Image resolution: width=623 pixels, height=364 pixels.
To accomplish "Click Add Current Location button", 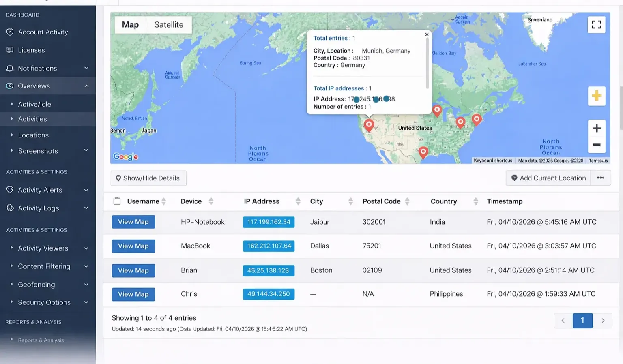I will point(548,178).
